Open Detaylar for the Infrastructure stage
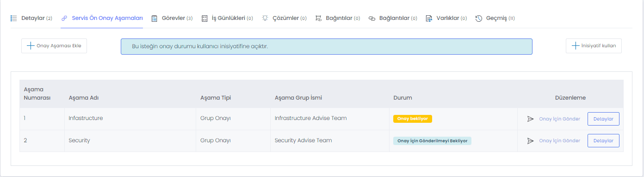The image size is (644, 177). [603, 119]
